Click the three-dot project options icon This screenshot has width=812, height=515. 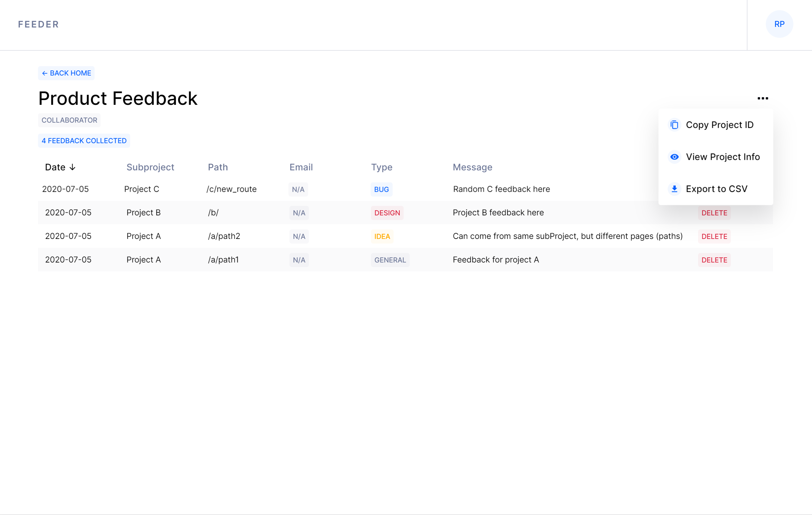[x=762, y=98]
